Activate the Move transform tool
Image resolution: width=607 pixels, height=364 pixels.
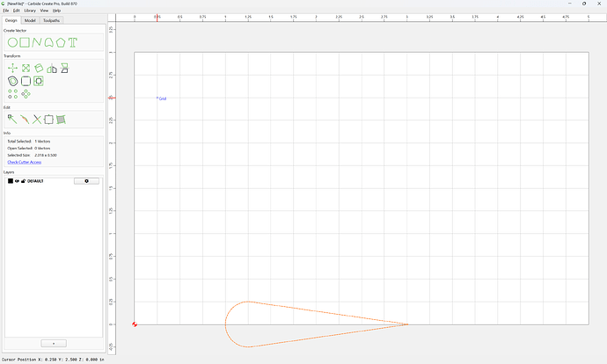click(x=13, y=69)
